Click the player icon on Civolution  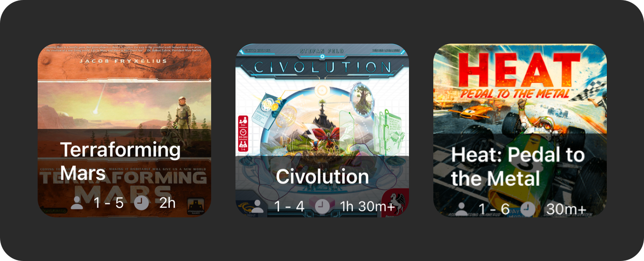258,207
